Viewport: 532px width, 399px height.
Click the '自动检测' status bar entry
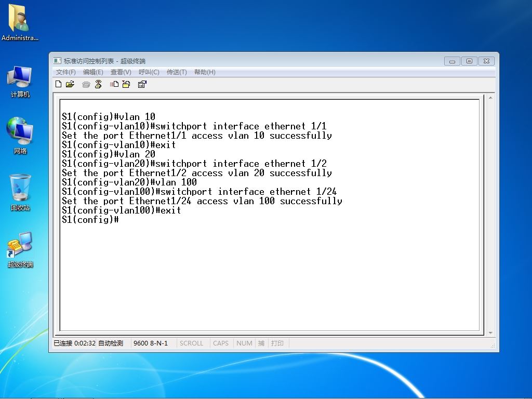click(x=111, y=343)
